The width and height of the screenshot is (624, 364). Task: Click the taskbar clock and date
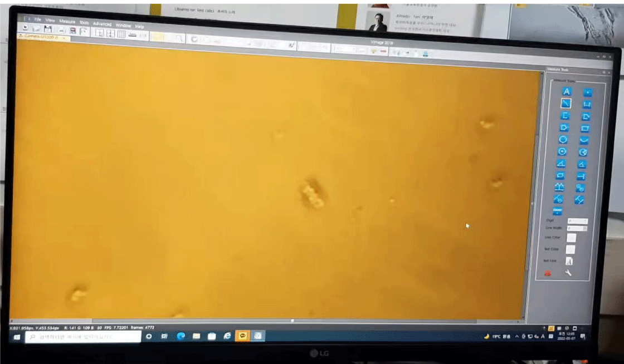pyautogui.click(x=566, y=336)
